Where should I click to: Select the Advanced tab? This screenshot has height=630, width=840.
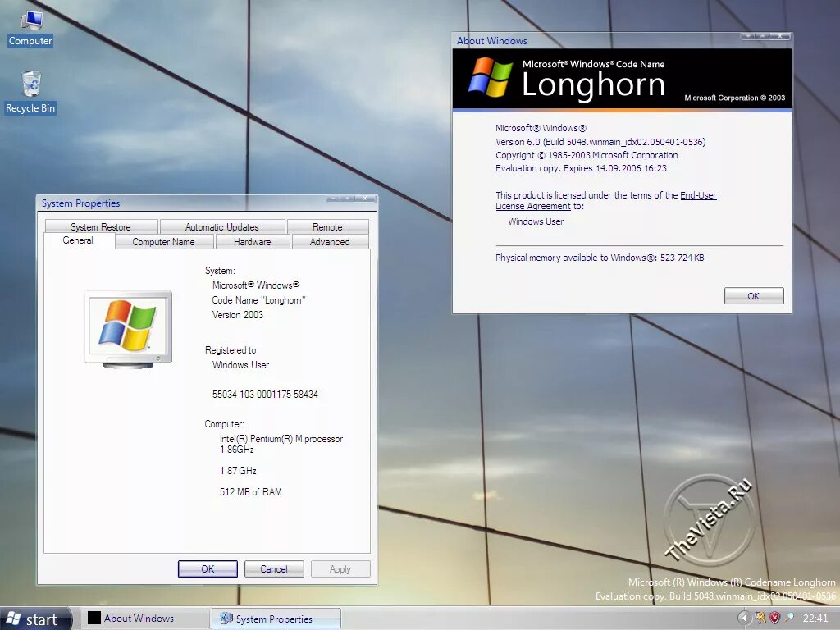(330, 241)
